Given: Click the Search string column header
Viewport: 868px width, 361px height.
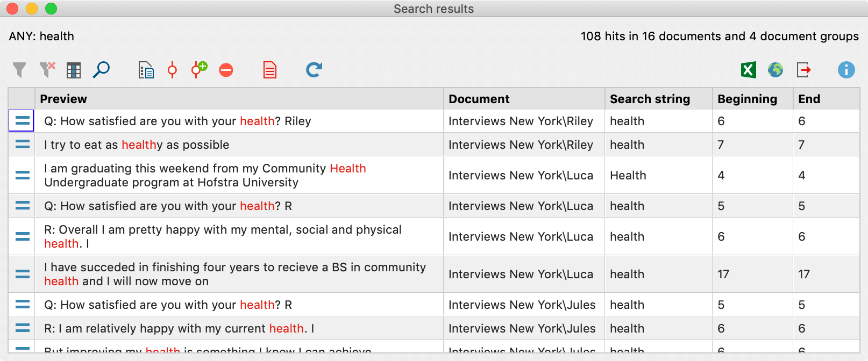Looking at the screenshot, I should click(650, 99).
